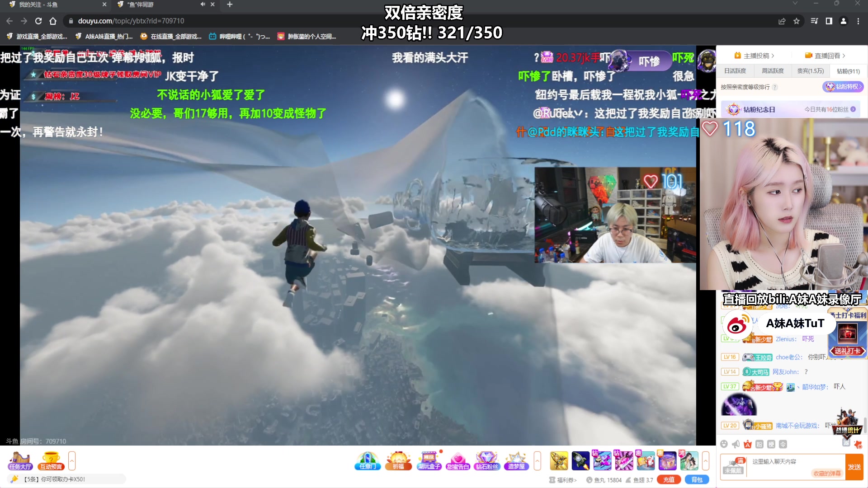
Task: Toggle the 粉 fan filter in chat
Action: point(759,444)
